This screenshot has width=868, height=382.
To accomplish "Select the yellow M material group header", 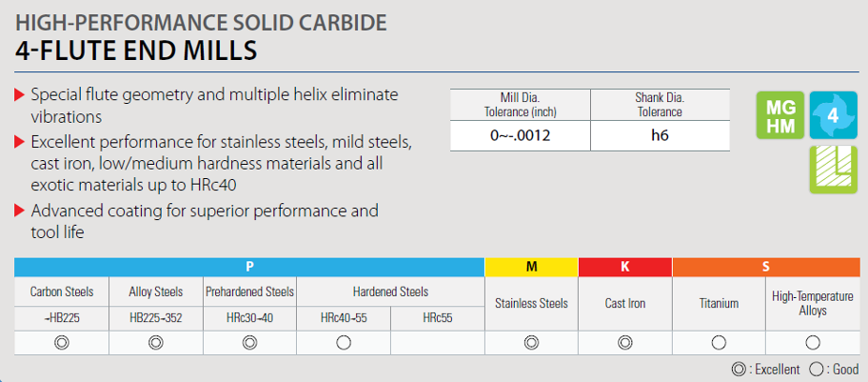I will point(531,267).
